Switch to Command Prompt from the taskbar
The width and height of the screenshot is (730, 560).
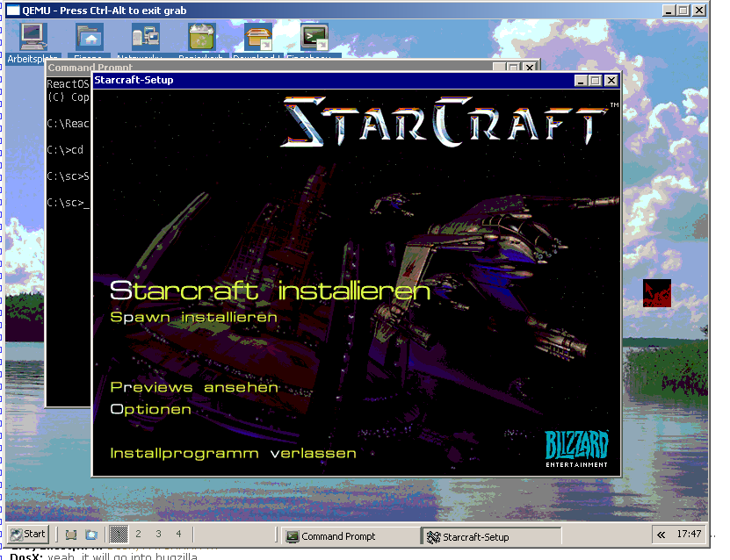pyautogui.click(x=351, y=536)
